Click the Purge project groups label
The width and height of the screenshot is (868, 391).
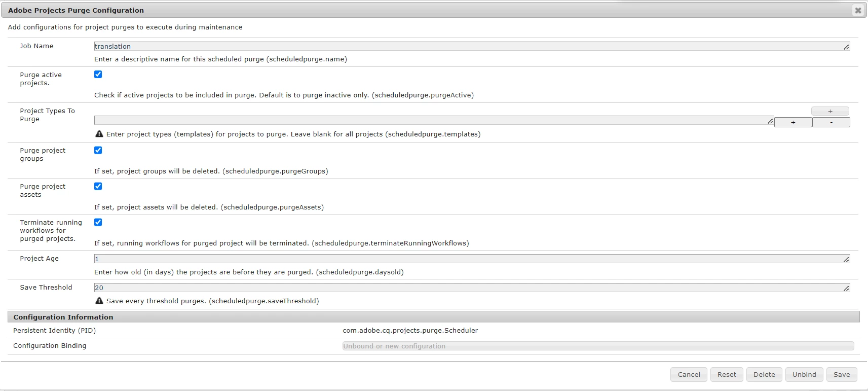[43, 154]
